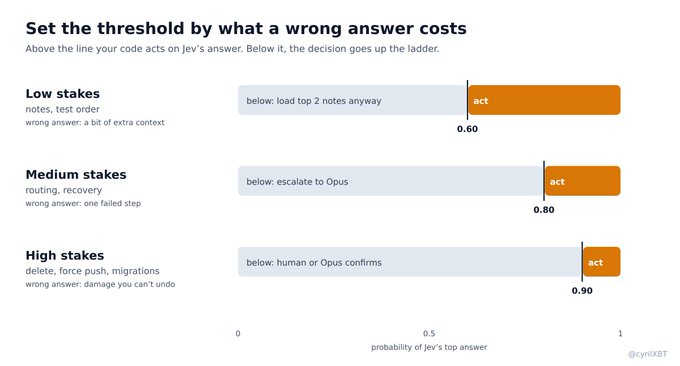Click 'wrong answer: damage you can't undo' text
The image size is (680, 366).
coord(100,284)
